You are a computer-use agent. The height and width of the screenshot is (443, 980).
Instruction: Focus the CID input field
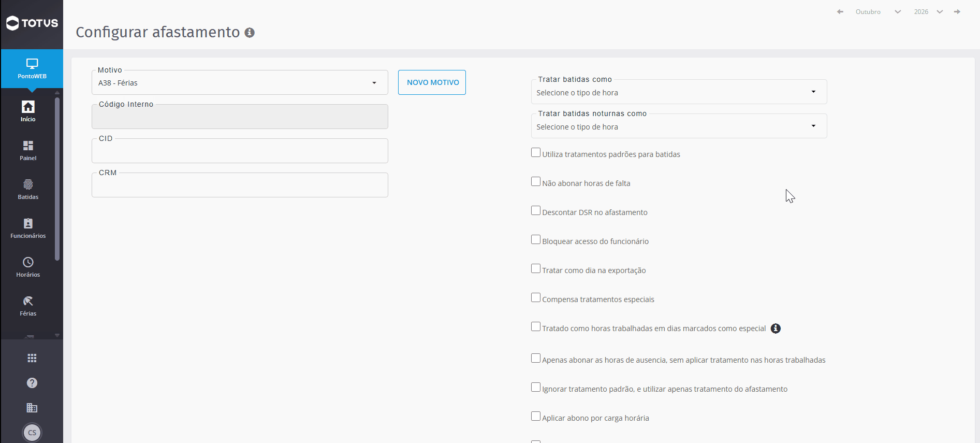tap(240, 151)
